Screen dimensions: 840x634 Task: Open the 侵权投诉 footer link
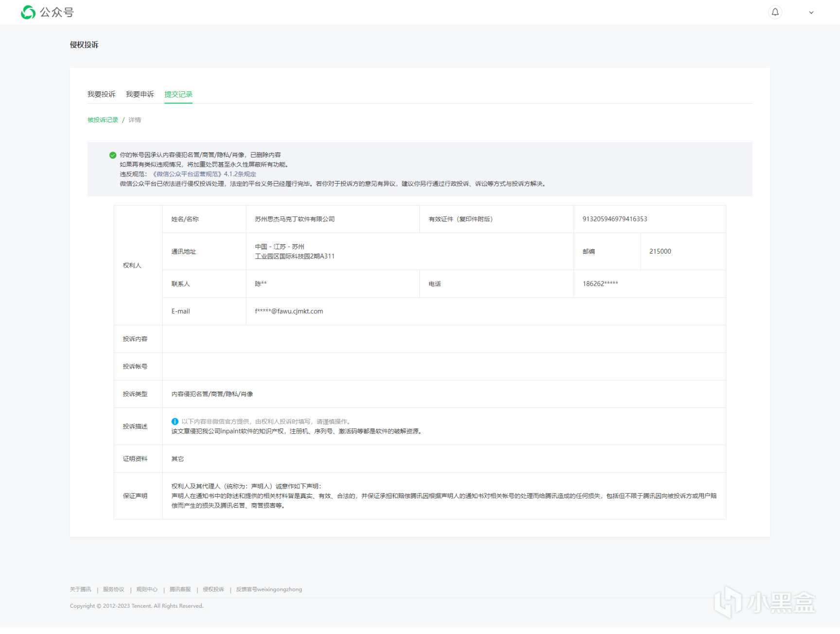[213, 589]
